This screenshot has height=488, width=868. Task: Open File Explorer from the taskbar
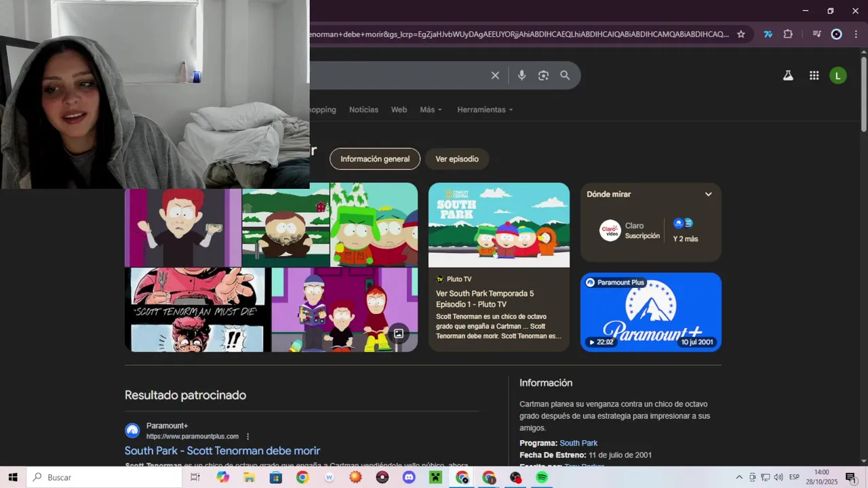[249, 477]
